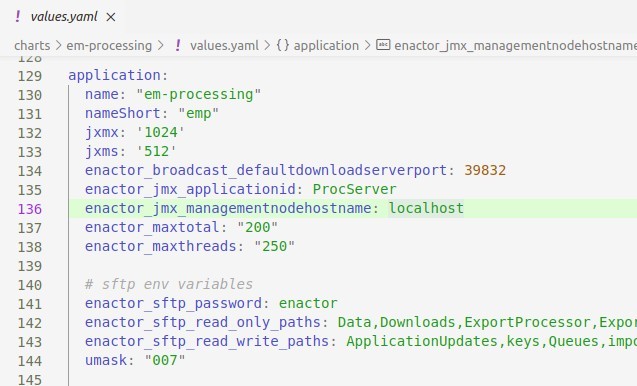Click line number 144 in gutter

(x=30, y=361)
